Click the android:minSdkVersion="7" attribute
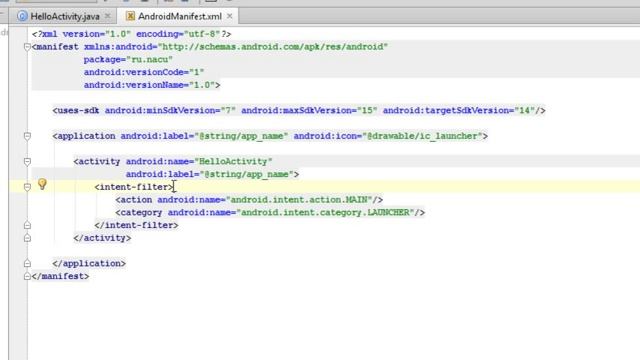Viewport: 640px width, 360px height. click(170, 111)
